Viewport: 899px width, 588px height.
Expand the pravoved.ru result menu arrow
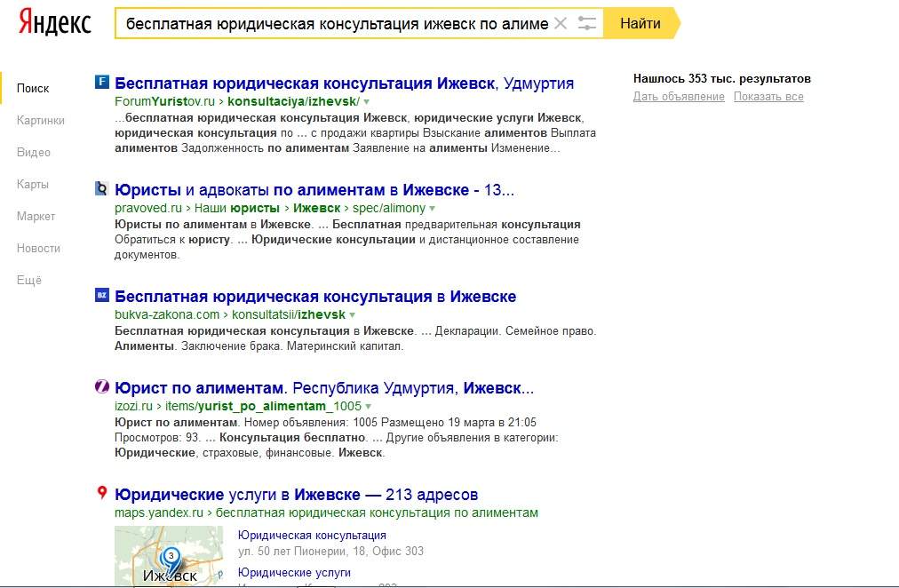[x=433, y=209]
